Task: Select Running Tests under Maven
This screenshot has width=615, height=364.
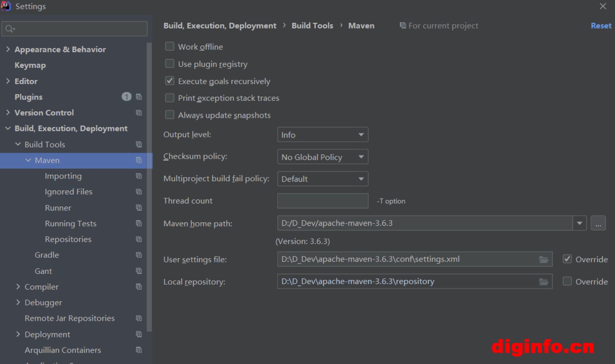Action: pos(71,223)
